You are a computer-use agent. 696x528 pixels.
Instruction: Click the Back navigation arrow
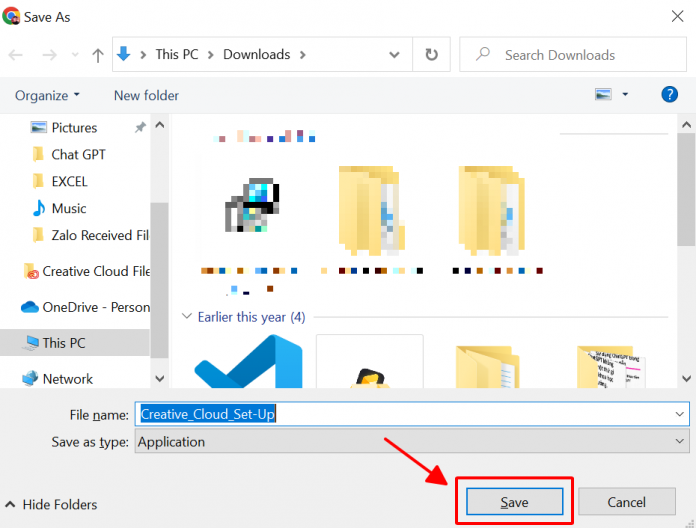coord(16,55)
